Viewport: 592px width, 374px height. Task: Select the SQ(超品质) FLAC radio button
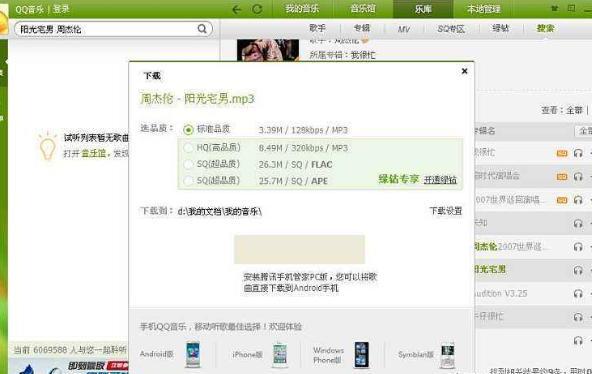(188, 164)
